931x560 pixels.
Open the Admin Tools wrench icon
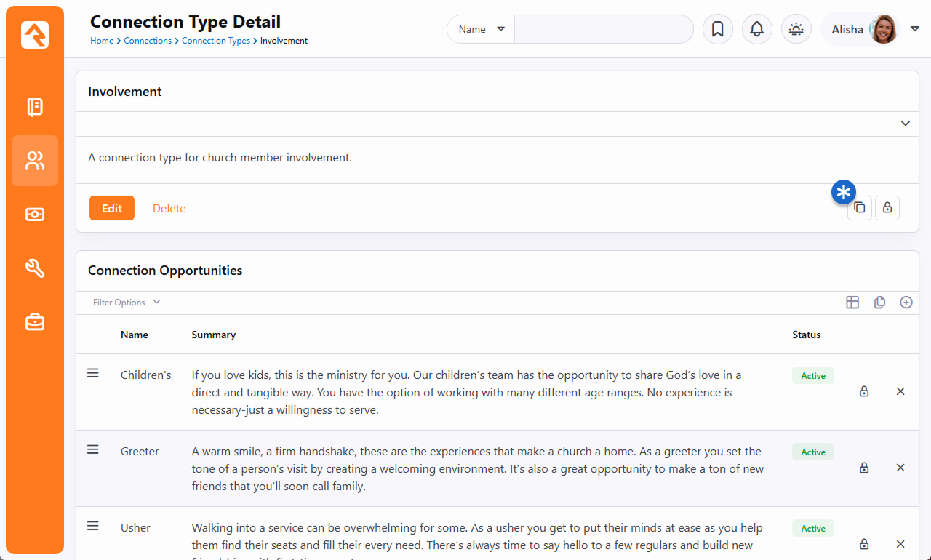35,268
